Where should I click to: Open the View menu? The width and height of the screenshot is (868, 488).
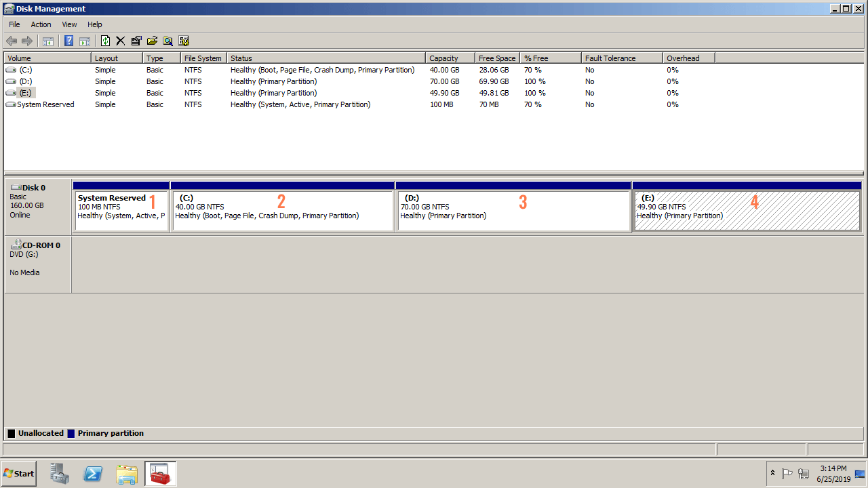tap(69, 24)
